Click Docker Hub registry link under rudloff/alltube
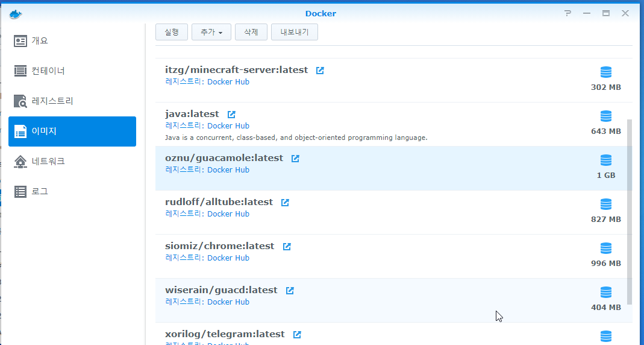This screenshot has width=644, height=345. [x=228, y=214]
